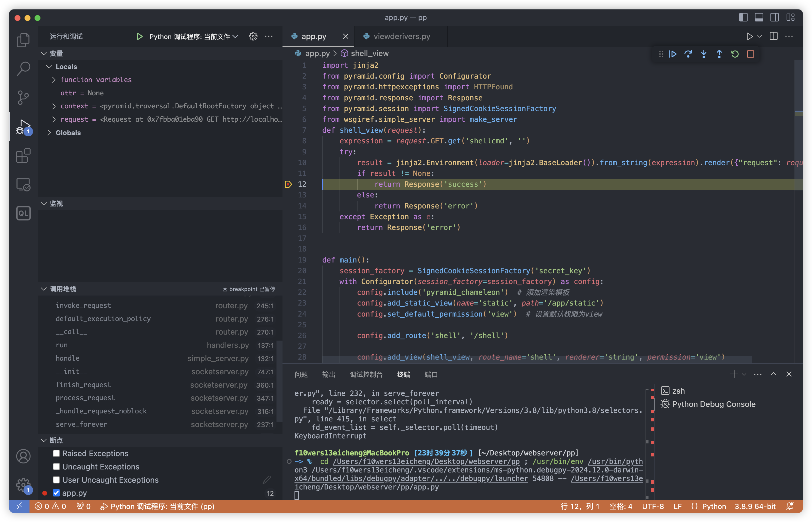Image resolution: width=812 pixels, height=522 pixels.
Task: Collapse the 调用堆栈 call stack section
Action: click(44, 289)
